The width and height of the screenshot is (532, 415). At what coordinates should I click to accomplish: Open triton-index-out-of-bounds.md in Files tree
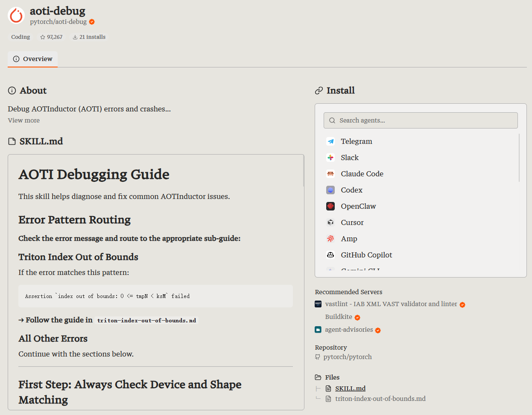(380, 399)
